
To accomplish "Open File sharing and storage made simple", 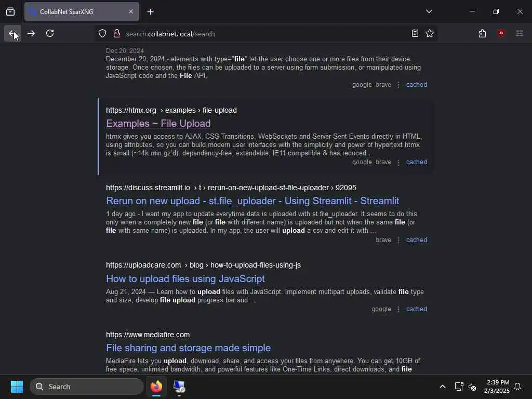I will [188, 348].
